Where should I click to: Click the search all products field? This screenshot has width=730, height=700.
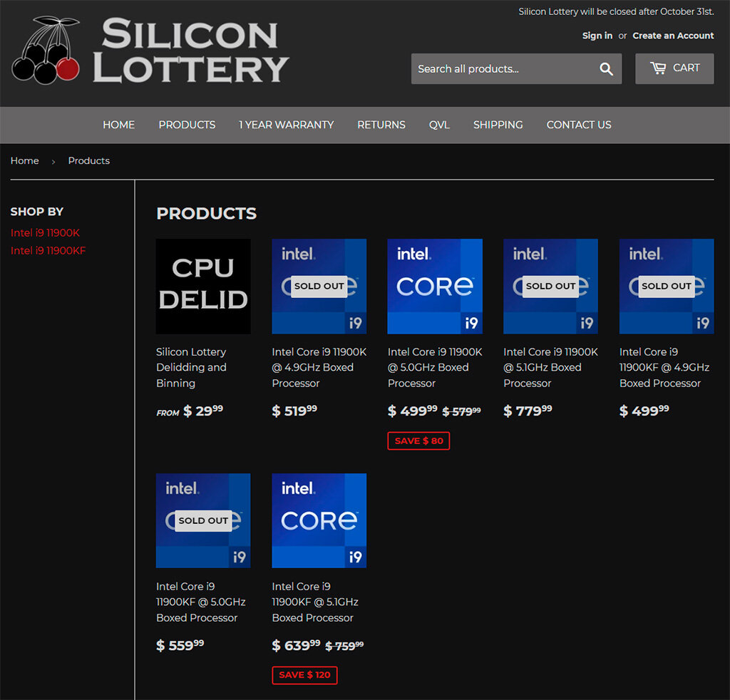(x=516, y=69)
